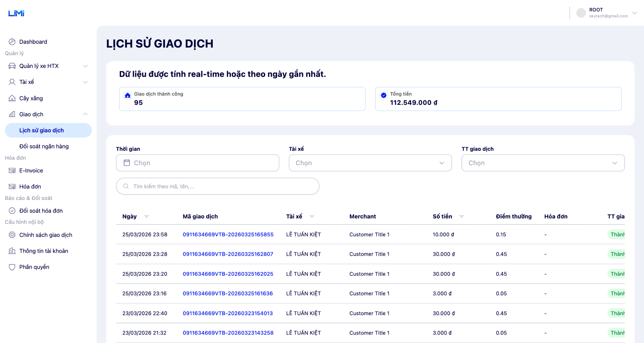Collapse the Giao dịch submenu chevron
Image resolution: width=644 pixels, height=343 pixels.
coord(85,114)
